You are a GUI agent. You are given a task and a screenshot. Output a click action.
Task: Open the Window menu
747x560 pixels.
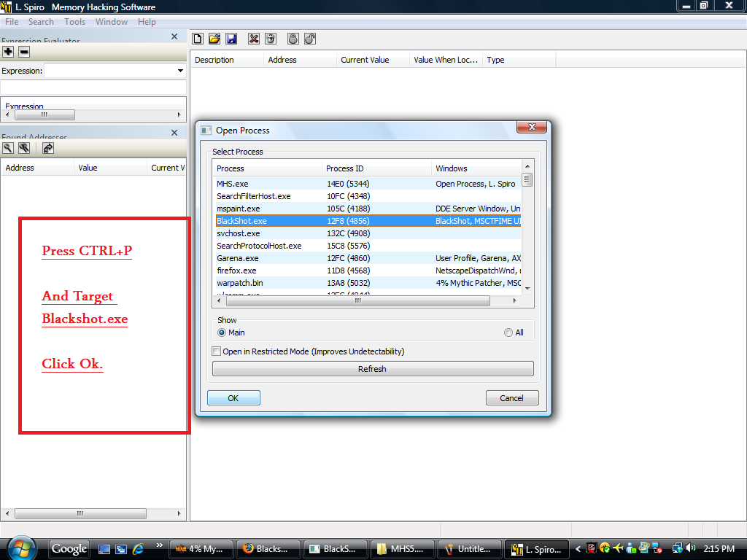[112, 22]
